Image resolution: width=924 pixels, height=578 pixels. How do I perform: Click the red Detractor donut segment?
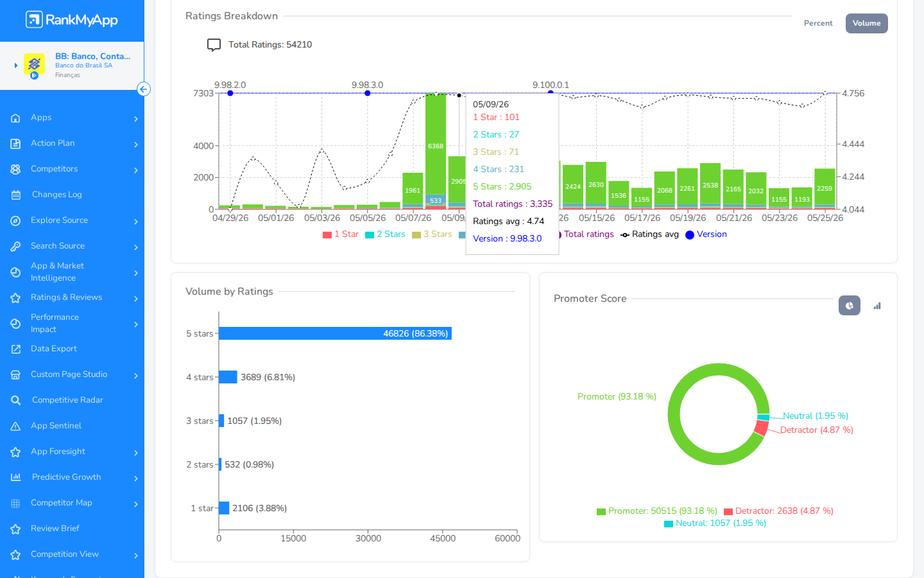(x=762, y=428)
